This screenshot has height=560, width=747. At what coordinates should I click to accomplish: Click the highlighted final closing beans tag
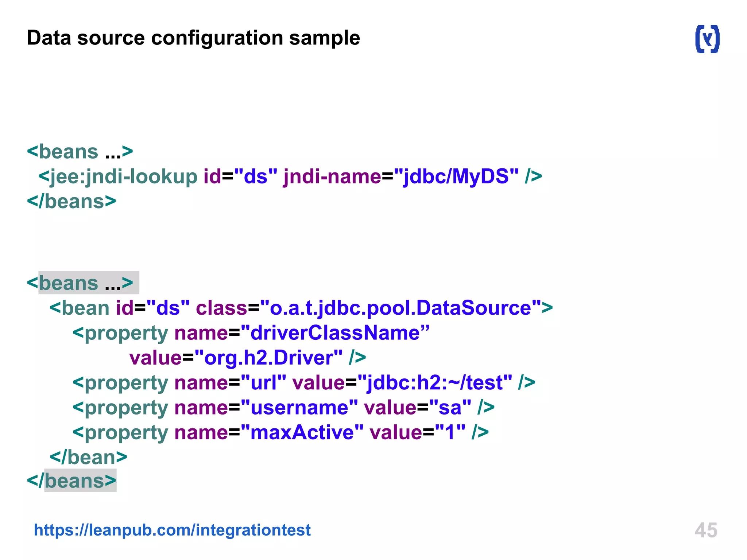(72, 481)
